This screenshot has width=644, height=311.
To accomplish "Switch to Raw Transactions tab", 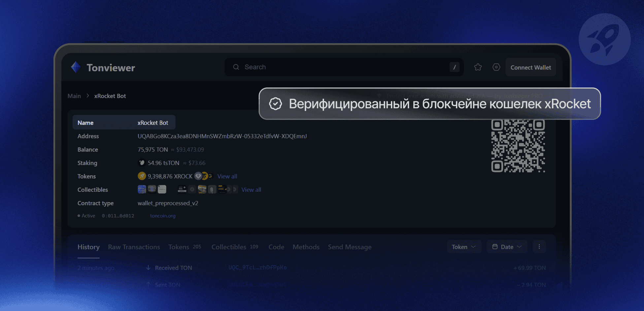I will click(x=134, y=247).
